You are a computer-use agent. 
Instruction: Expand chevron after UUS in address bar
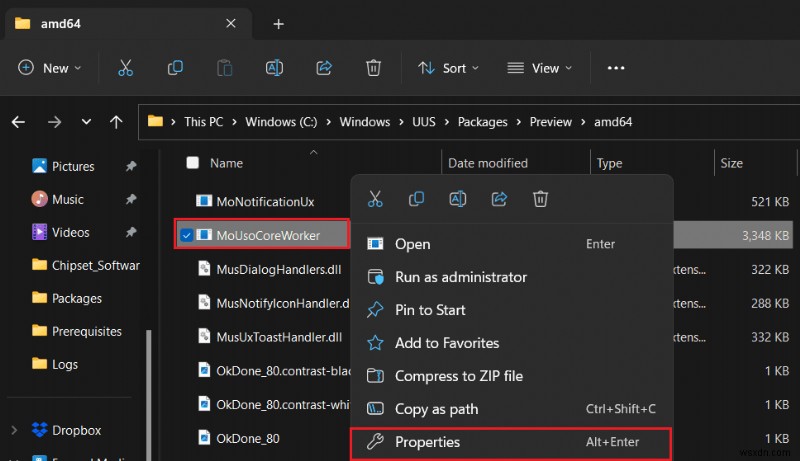[x=447, y=122]
